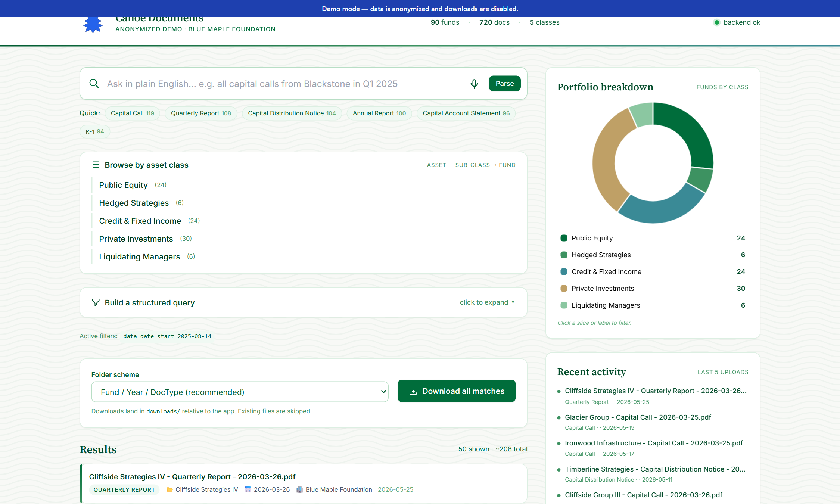This screenshot has width=840, height=504.
Task: Click the Portfolio breakdown heading
Action: pyautogui.click(x=605, y=87)
